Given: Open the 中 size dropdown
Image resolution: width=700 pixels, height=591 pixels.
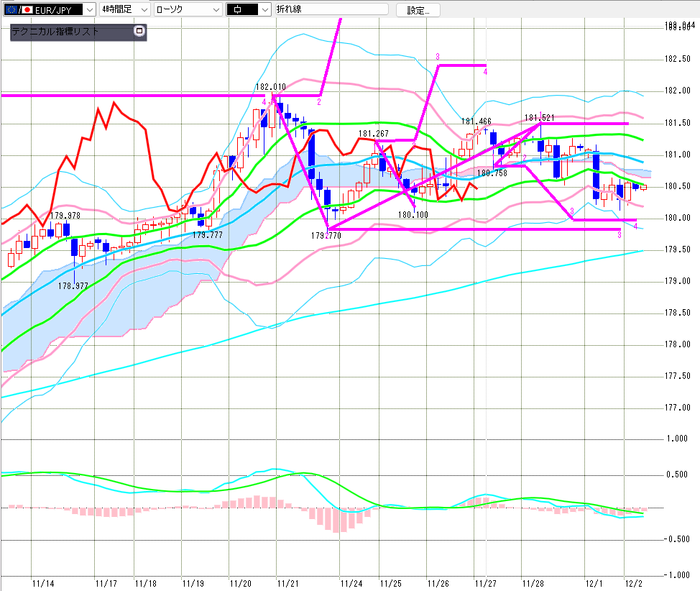Looking at the screenshot, I should [264, 9].
